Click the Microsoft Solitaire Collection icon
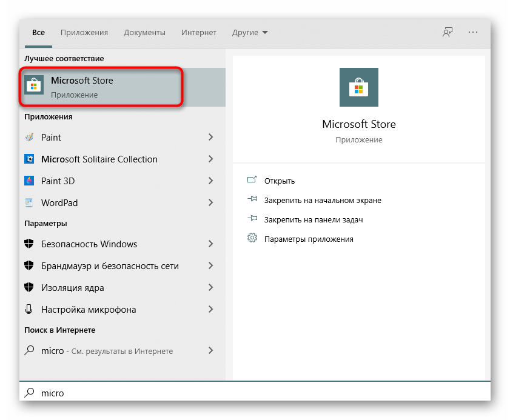 pos(29,159)
